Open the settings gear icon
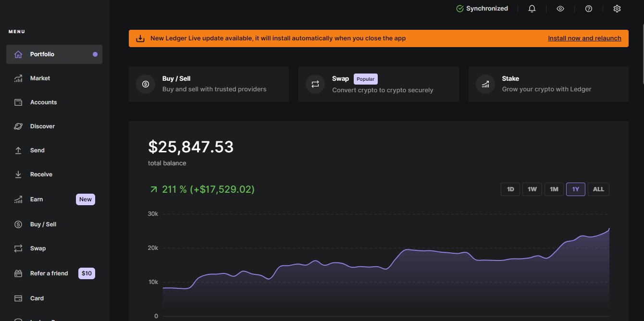The height and width of the screenshot is (321, 644). 617,9
